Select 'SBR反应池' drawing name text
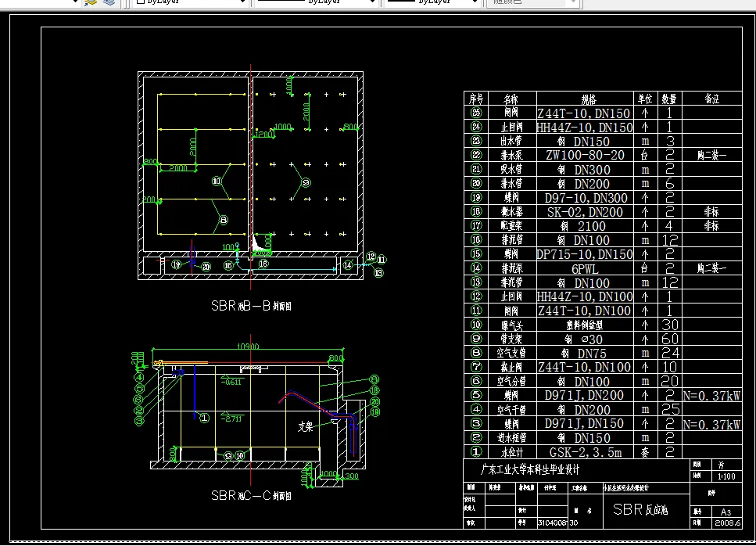The image size is (756, 546). (640, 509)
